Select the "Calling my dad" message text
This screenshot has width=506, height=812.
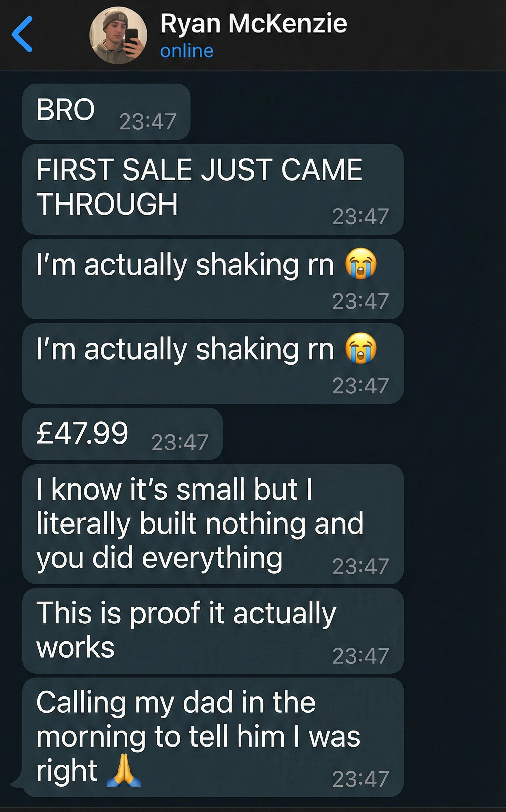point(198,735)
